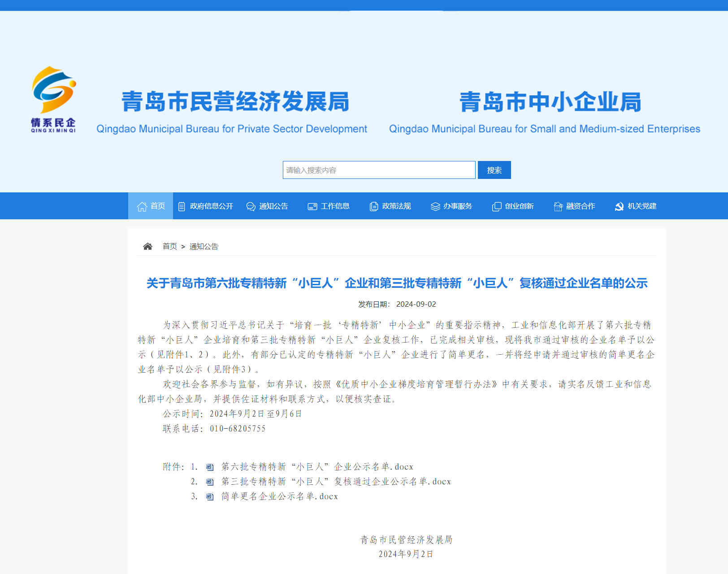Image resolution: width=728 pixels, height=574 pixels.
Task: Open the 首页 navigation tab
Action: tap(151, 206)
